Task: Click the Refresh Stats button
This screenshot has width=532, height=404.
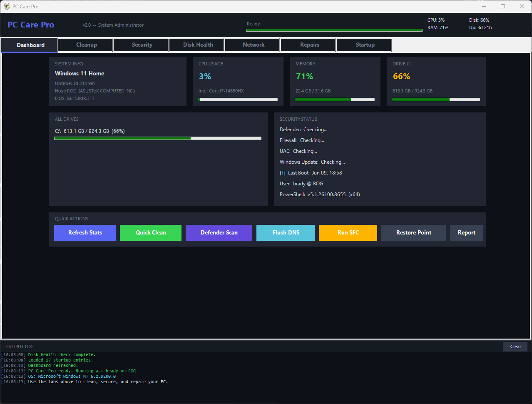Action: [x=85, y=233]
